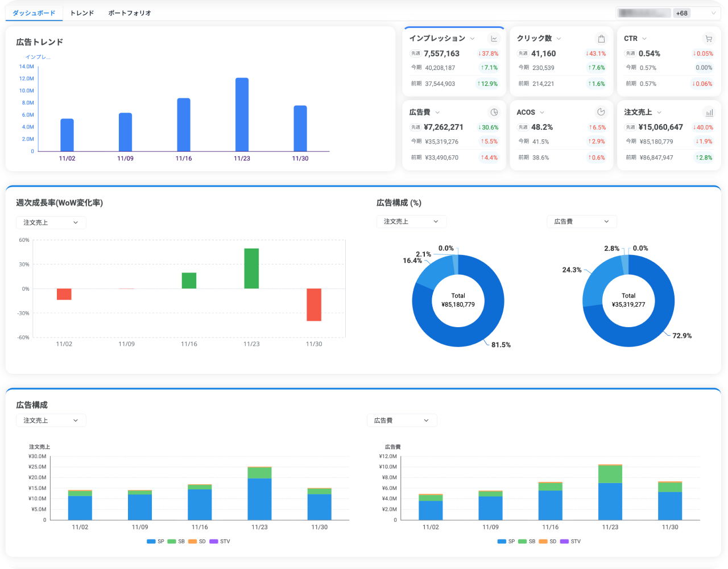
Task: Switch to the トレンド tab
Action: pyautogui.click(x=82, y=13)
